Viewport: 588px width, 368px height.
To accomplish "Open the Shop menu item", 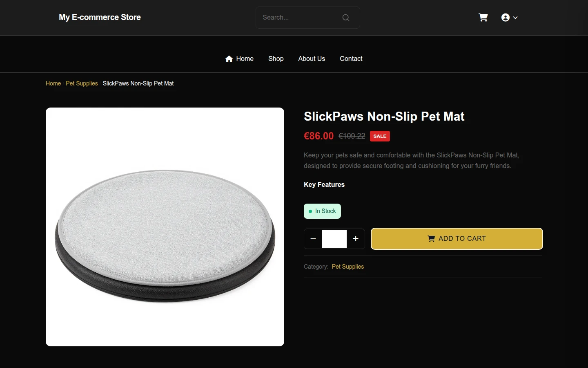I will (x=276, y=59).
